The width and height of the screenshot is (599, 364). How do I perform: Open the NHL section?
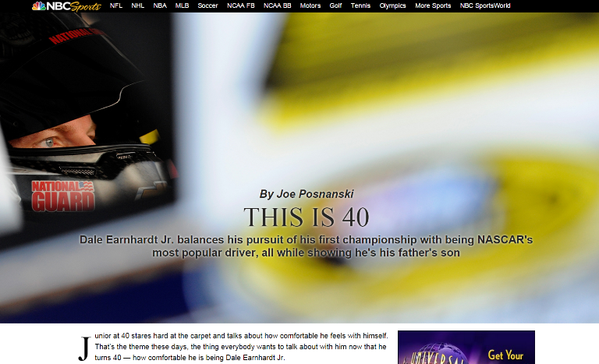click(138, 5)
